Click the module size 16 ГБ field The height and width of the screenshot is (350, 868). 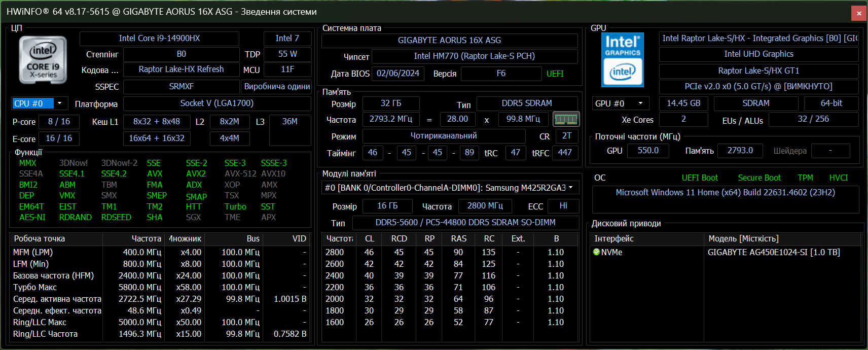[x=387, y=206]
